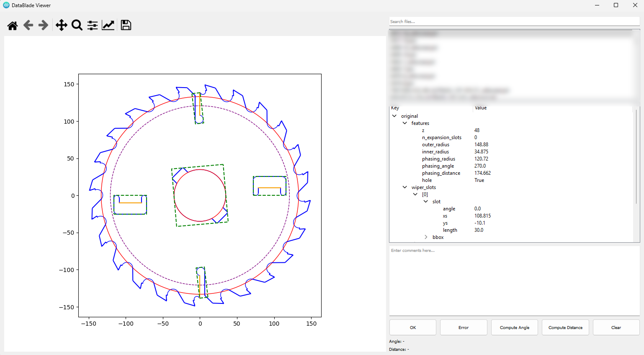Save the figure with floppy icon

click(x=126, y=25)
